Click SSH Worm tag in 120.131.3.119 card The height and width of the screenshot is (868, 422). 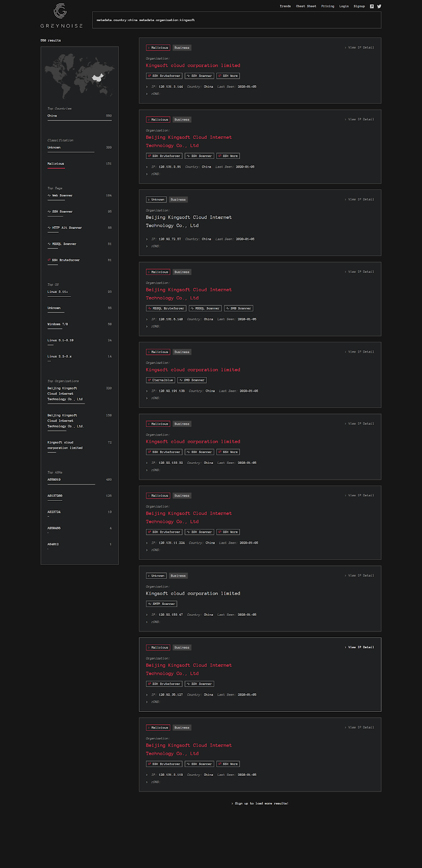(x=228, y=764)
